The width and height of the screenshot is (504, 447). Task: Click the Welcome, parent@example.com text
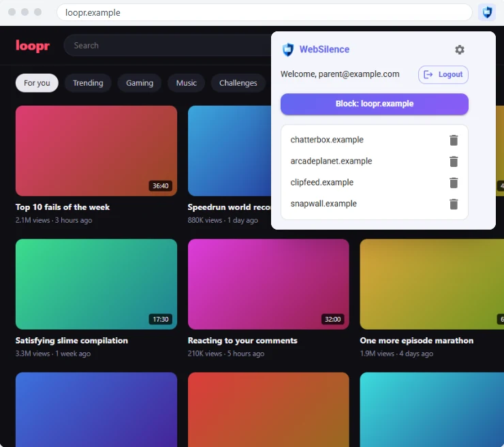[340, 74]
